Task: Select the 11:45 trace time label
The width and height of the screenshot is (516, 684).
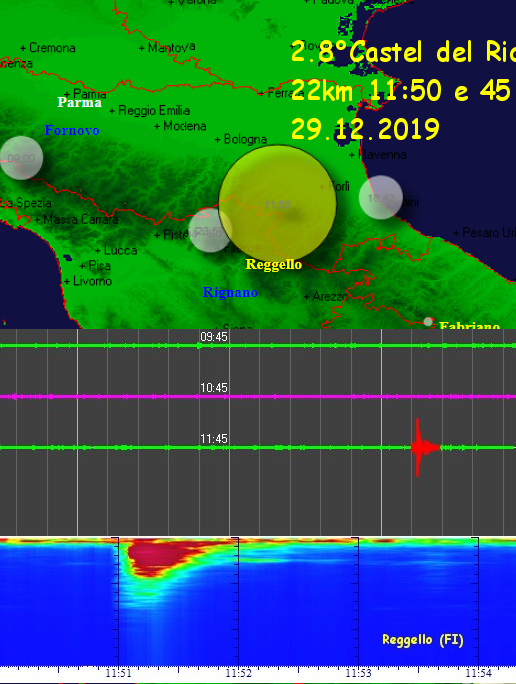Action: [x=214, y=439]
